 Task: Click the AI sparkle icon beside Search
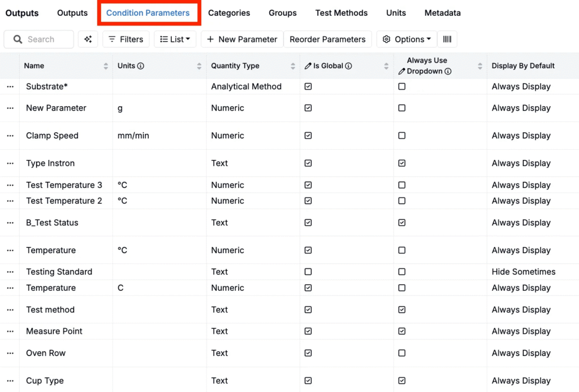(88, 39)
